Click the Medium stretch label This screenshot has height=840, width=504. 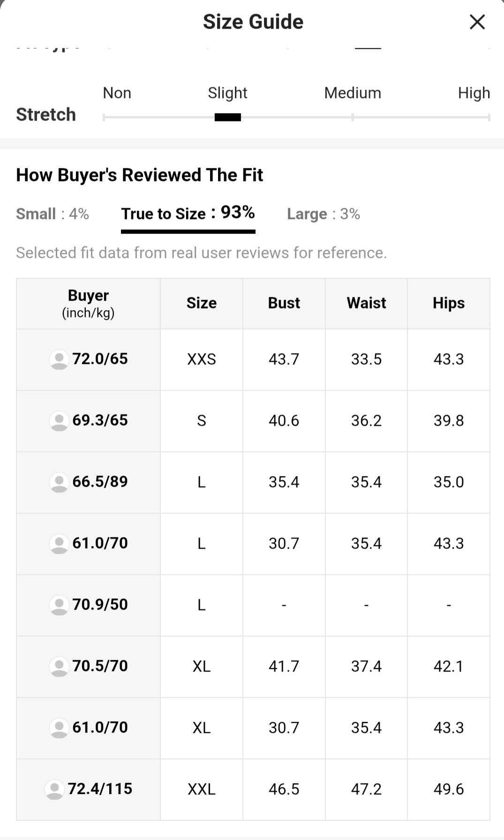(353, 93)
